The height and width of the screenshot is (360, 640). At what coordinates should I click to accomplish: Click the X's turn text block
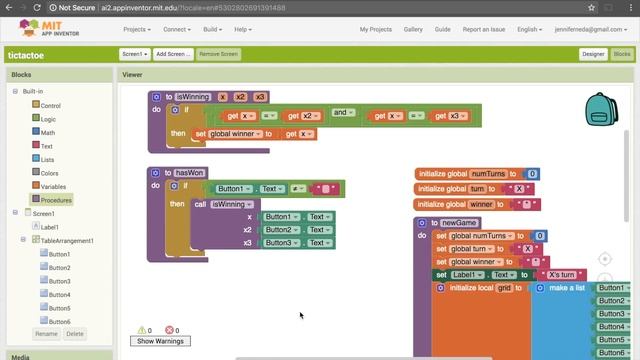point(562,275)
